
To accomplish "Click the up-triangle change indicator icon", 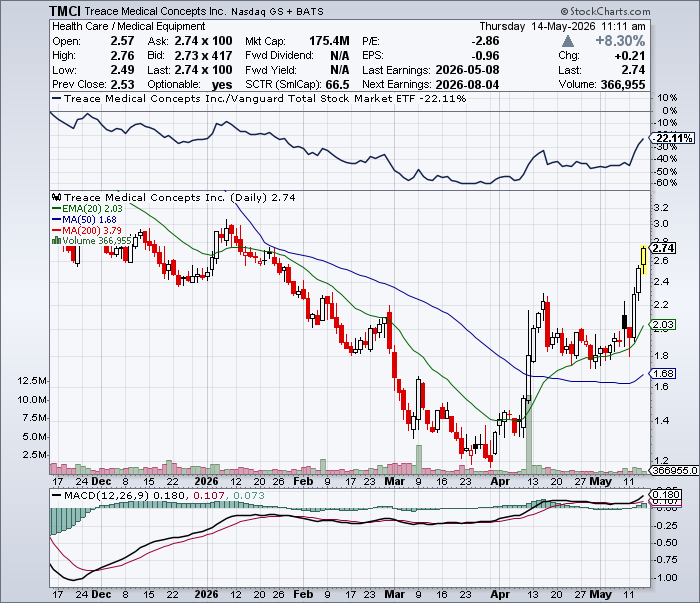I will coord(567,42).
